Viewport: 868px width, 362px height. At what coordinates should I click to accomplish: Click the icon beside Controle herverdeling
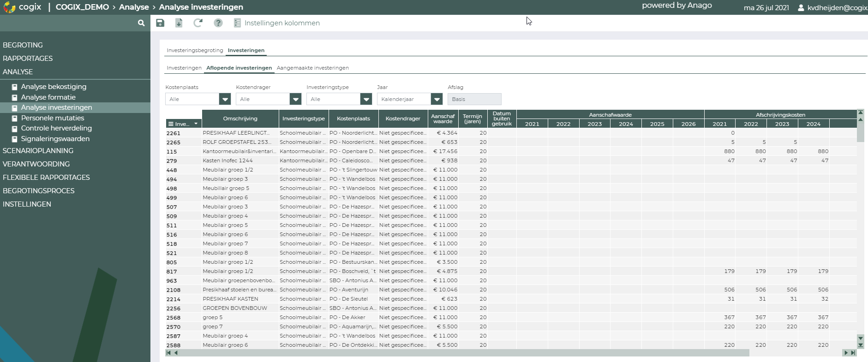[15, 129]
